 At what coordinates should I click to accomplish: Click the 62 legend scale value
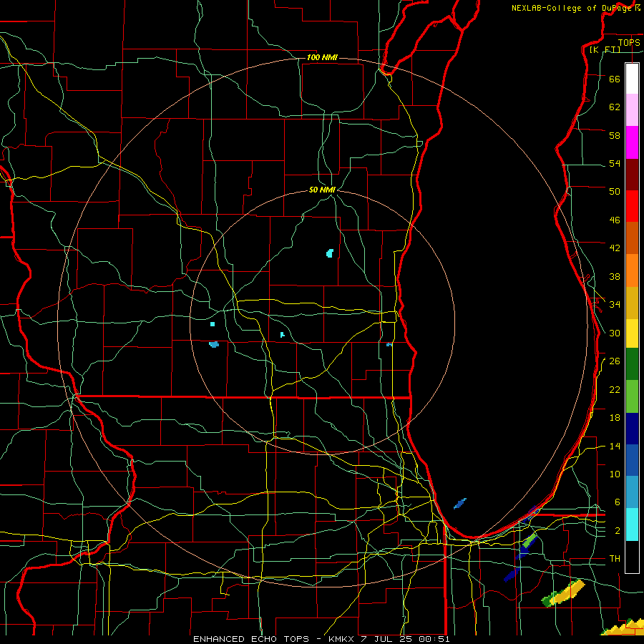point(615,107)
